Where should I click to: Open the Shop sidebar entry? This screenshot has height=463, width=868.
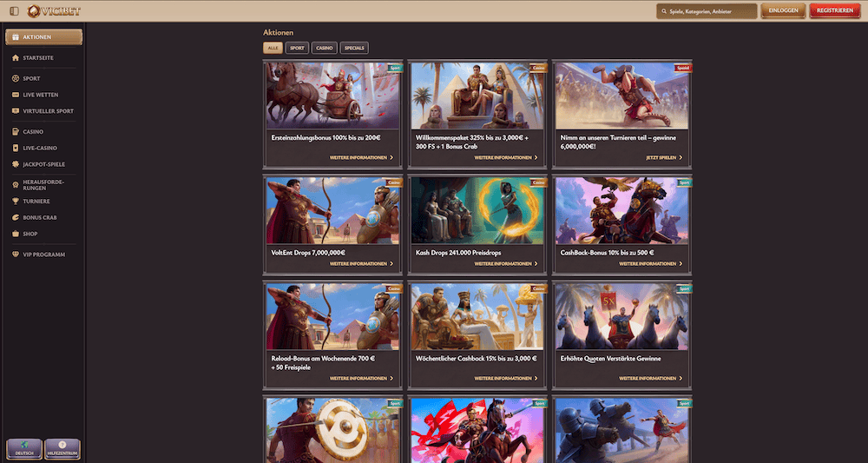pos(30,234)
